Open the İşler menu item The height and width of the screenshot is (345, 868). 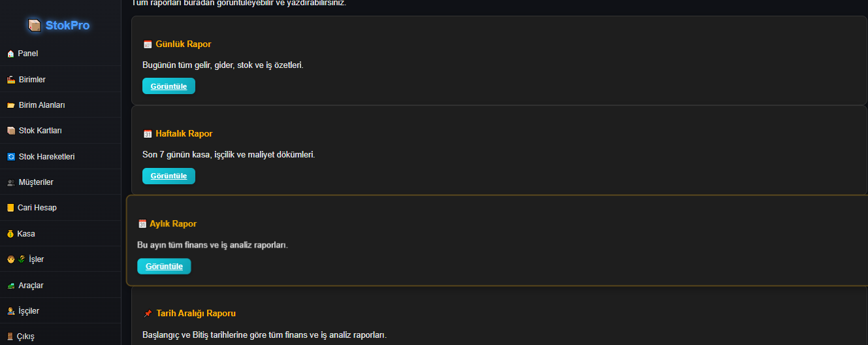36,259
